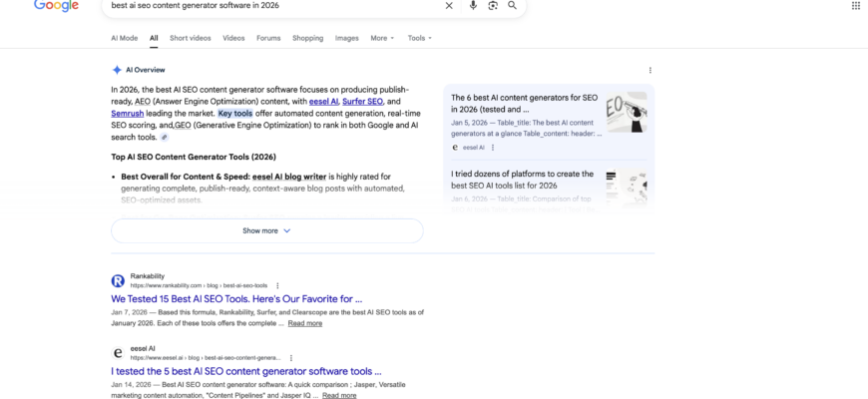Expand the More dropdown
Viewport: 868px width, 399px height.
(382, 38)
